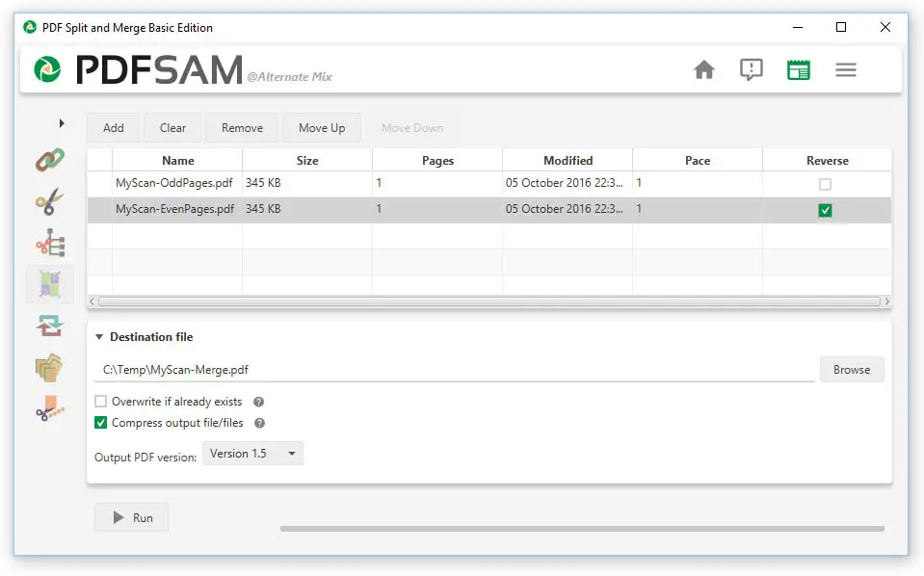Viewport: 924px width, 576px height.
Task: Click the destination file path field
Action: [x=455, y=370]
